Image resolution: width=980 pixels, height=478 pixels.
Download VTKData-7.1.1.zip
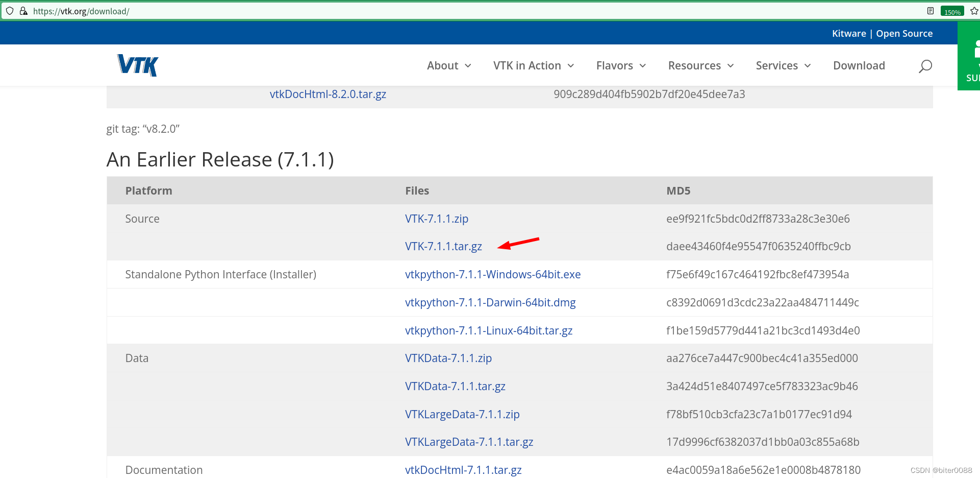pyautogui.click(x=448, y=358)
